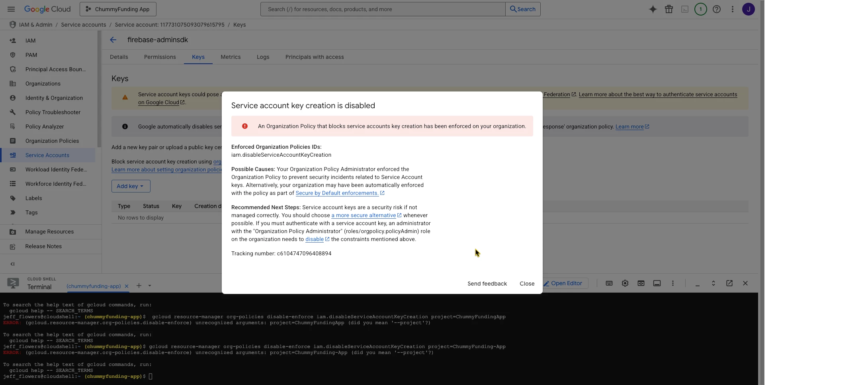
Task: Open Labels in the sidebar
Action: pos(48,198)
